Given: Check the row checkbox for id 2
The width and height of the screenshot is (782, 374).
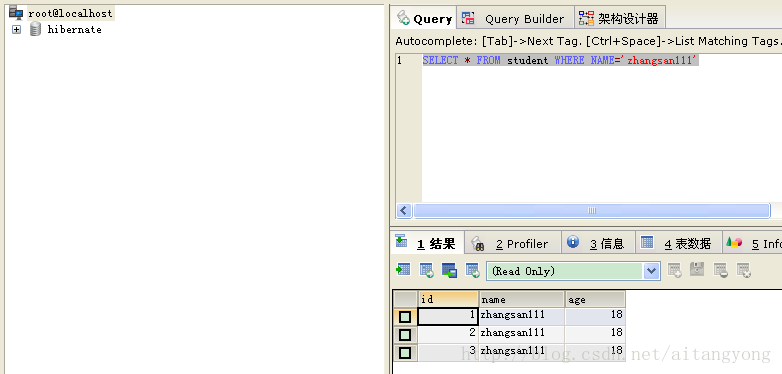Looking at the screenshot, I should point(405,335).
